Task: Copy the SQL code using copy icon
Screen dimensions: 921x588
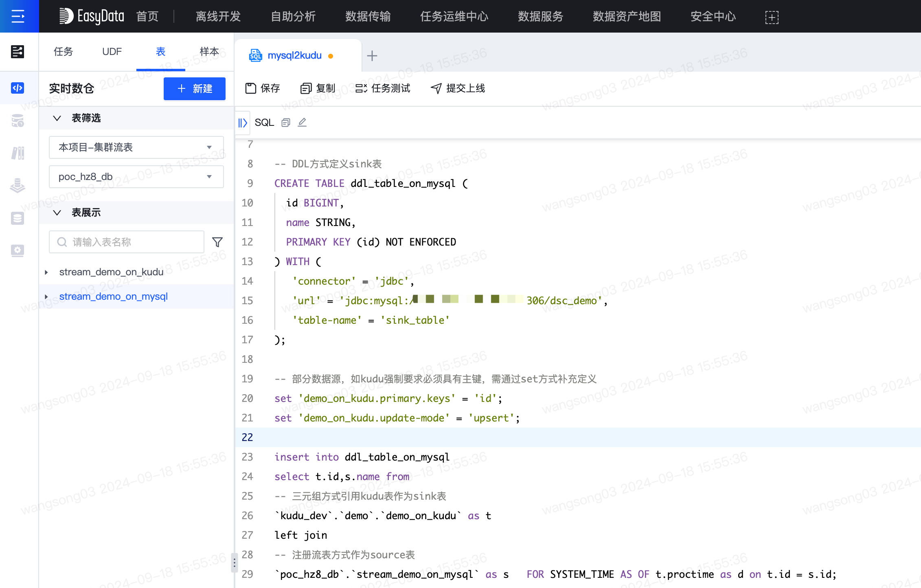Action: pos(285,122)
